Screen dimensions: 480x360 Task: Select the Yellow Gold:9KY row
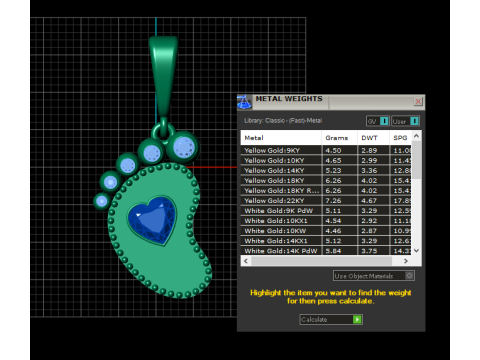click(326, 150)
